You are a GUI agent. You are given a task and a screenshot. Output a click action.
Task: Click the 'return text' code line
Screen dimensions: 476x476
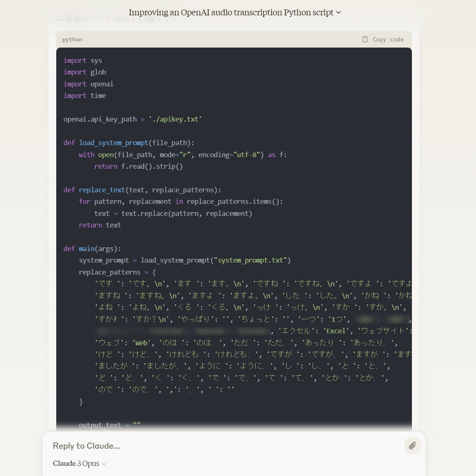(100, 225)
